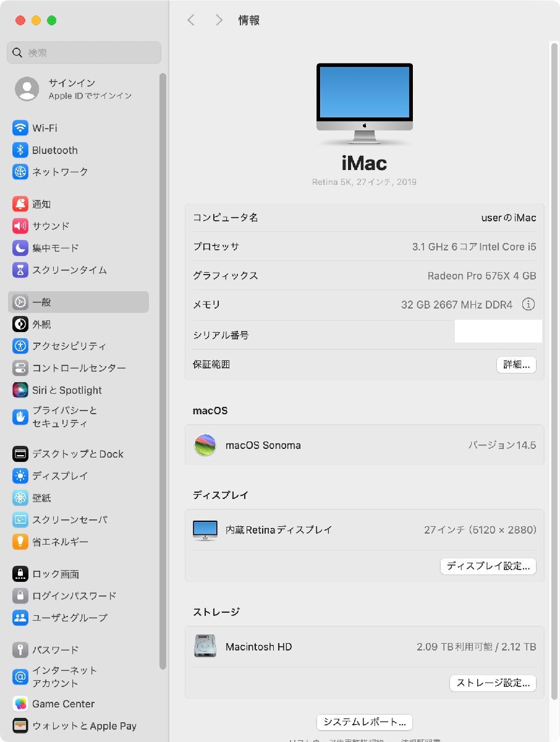Open 壁紙 wallpaper icon
Viewport: 560px width, 742px height.
tap(20, 498)
